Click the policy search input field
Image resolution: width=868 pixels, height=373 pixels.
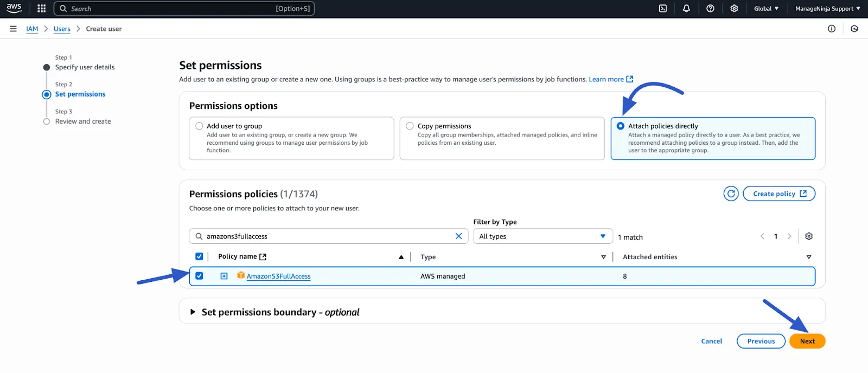click(x=325, y=236)
